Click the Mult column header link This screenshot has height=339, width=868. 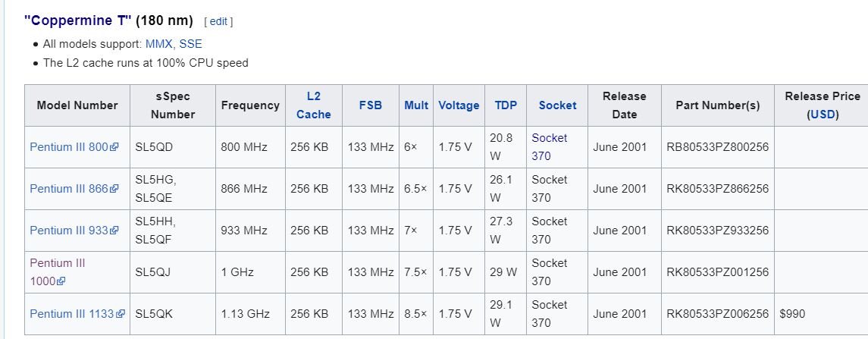coord(416,105)
